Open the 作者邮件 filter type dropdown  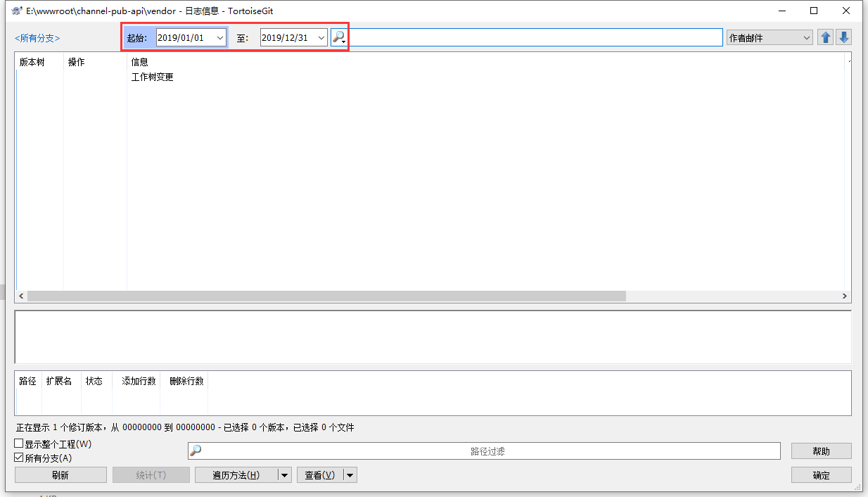[x=770, y=38]
